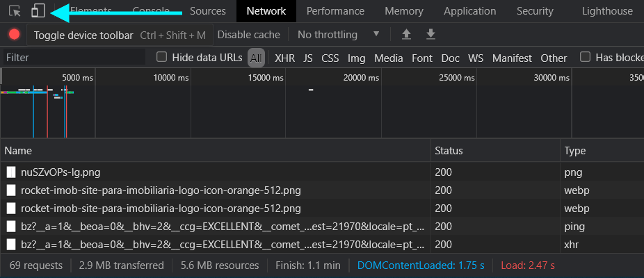
Task: Click the Import HAR file upload arrow
Action: coord(406,35)
